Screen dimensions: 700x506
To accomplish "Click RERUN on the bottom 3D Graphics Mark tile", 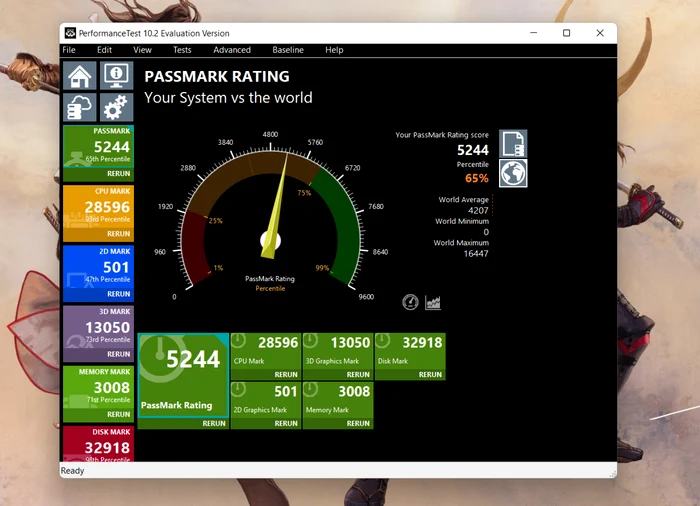I will click(x=358, y=375).
